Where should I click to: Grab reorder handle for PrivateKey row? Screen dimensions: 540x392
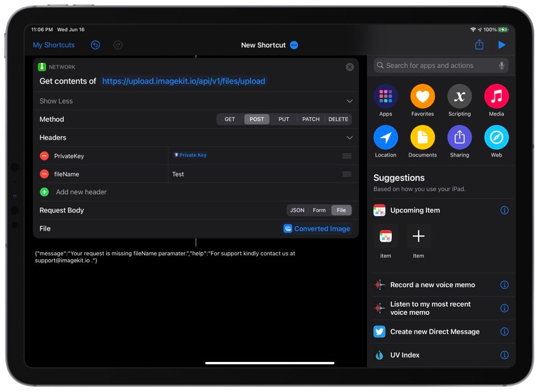coord(347,156)
